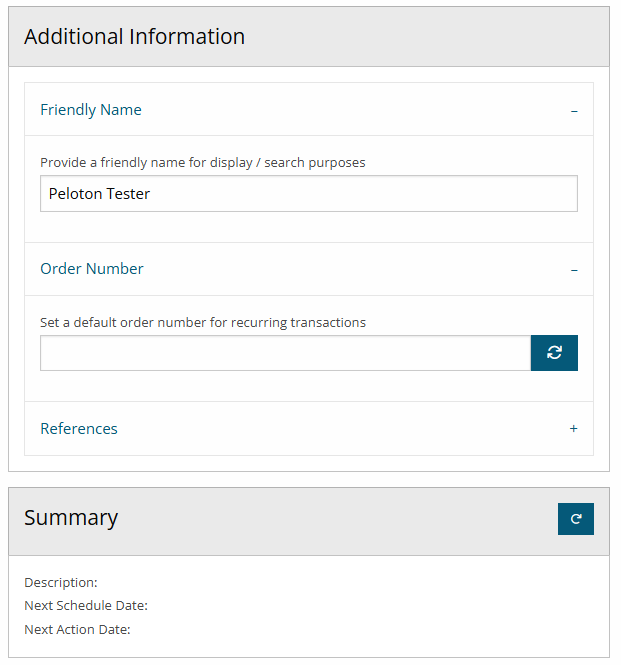Focus the empty default order number field
The image size is (621, 665).
click(x=285, y=353)
